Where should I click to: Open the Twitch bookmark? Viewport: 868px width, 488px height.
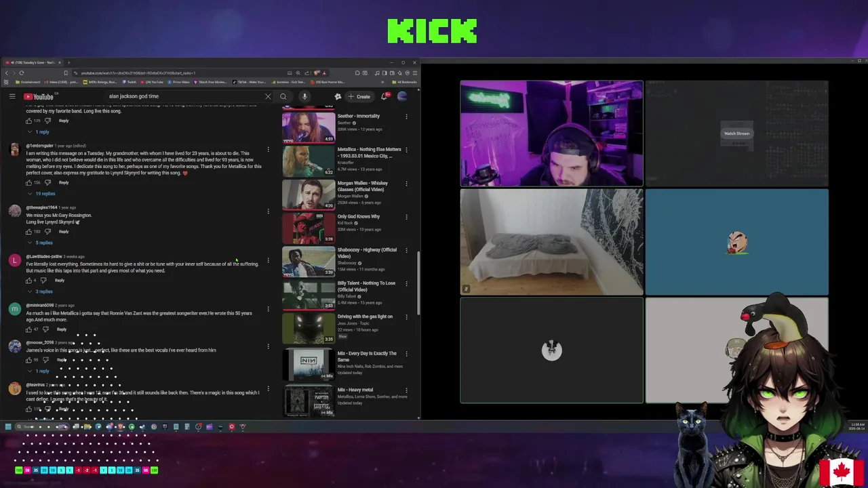coord(130,82)
